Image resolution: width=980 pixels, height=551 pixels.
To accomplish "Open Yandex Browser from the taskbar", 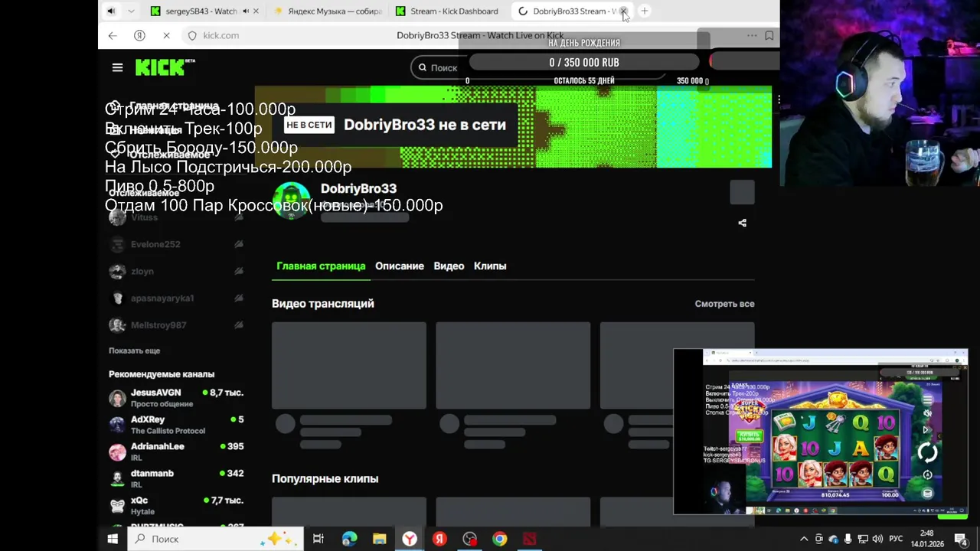I will 410,539.
